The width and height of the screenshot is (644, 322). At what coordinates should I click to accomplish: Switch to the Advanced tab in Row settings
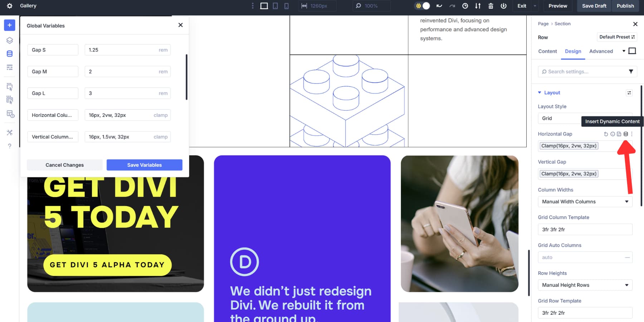tap(601, 51)
